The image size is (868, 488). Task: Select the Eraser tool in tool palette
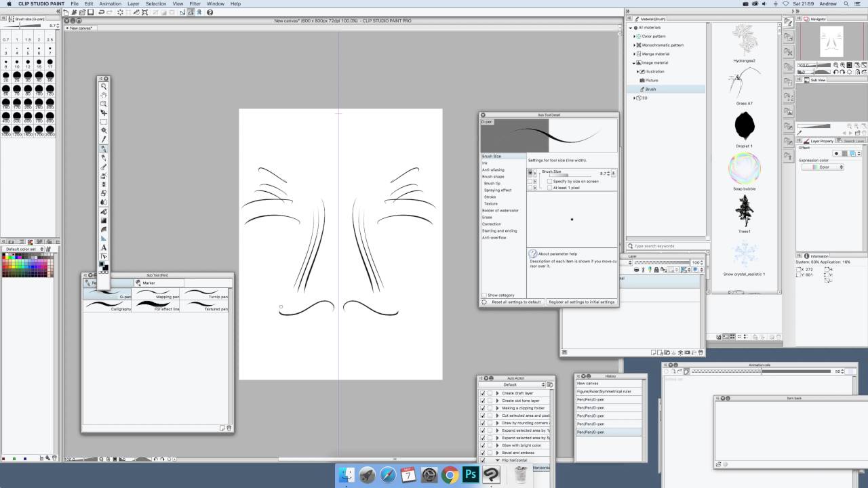coord(104,193)
